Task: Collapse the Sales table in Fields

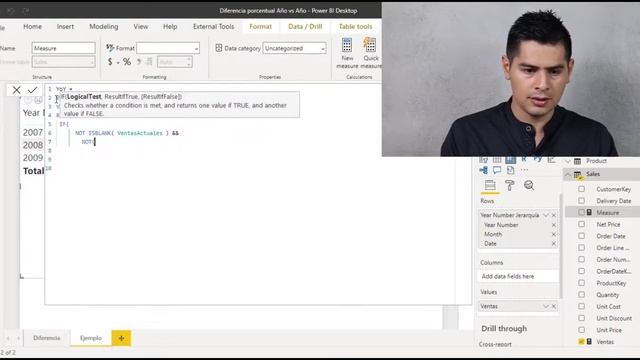Action: click(568, 174)
